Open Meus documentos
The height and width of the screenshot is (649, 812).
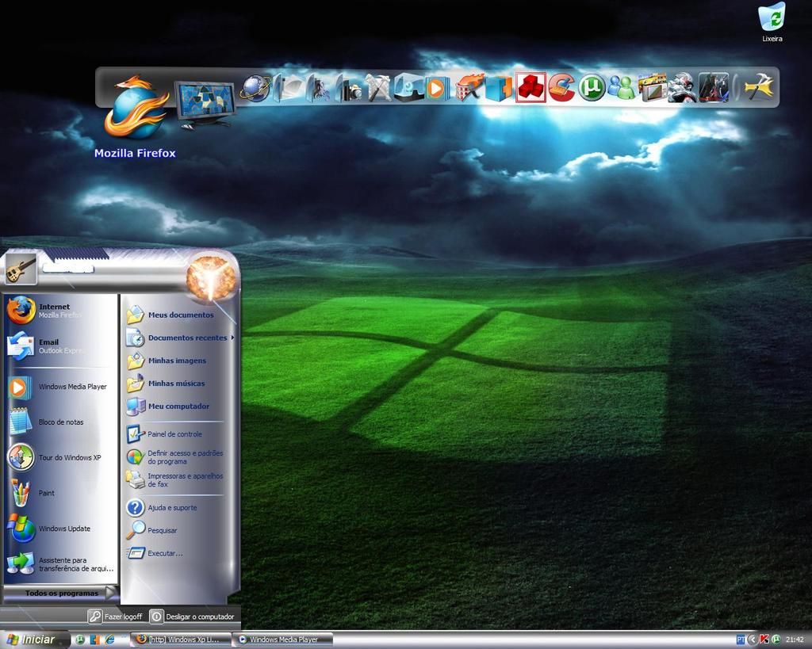[180, 315]
